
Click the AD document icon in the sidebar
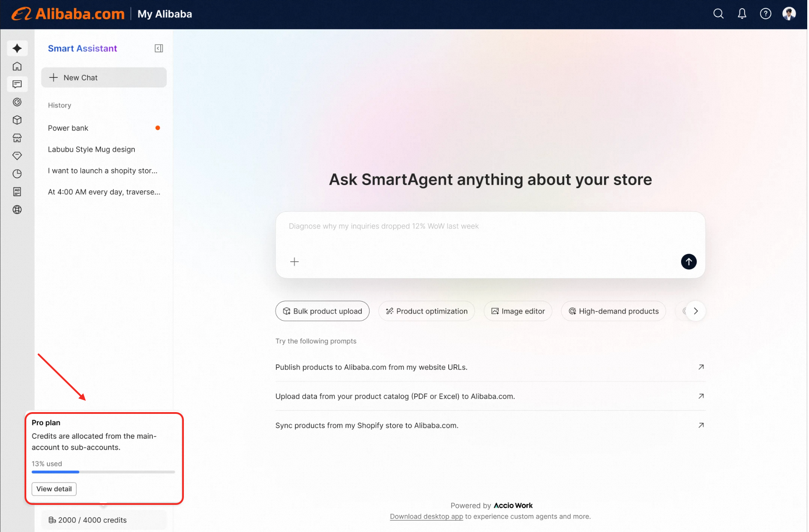[x=17, y=192]
